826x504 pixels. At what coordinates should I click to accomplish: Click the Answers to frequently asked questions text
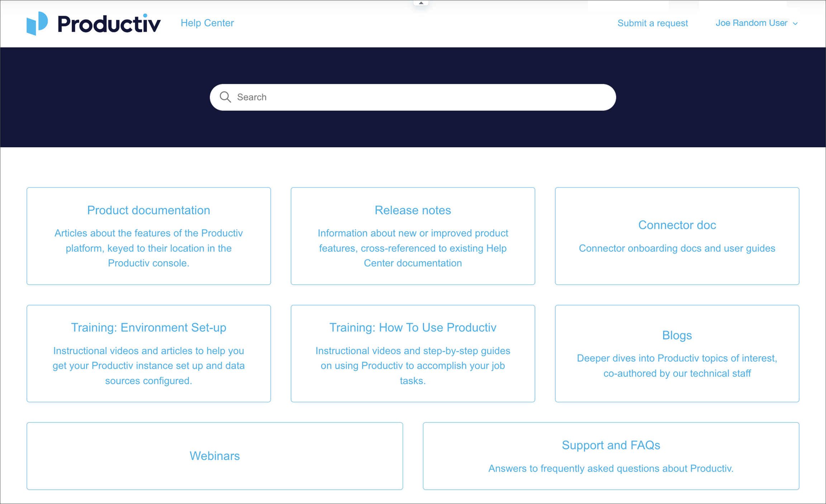(611, 468)
